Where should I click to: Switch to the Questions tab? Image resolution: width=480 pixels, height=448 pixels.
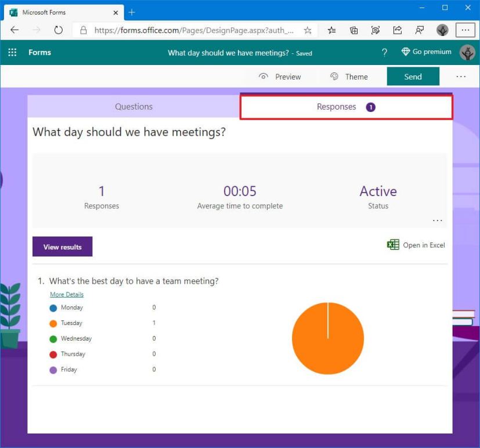pyautogui.click(x=133, y=107)
